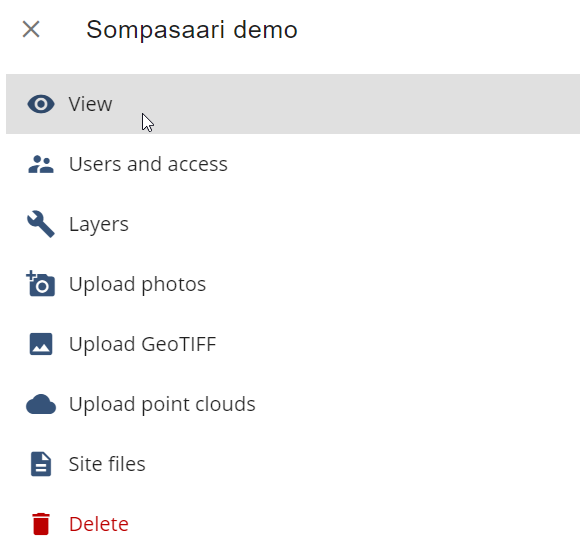Choose the Upload photos label

137,284
